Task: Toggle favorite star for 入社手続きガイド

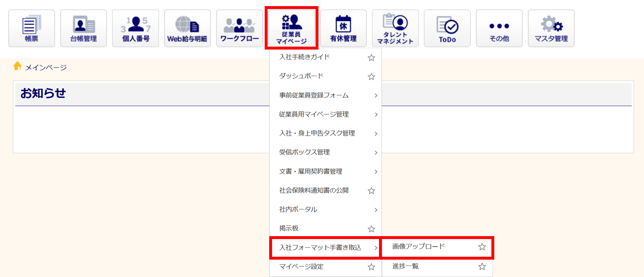Action: 371,58
